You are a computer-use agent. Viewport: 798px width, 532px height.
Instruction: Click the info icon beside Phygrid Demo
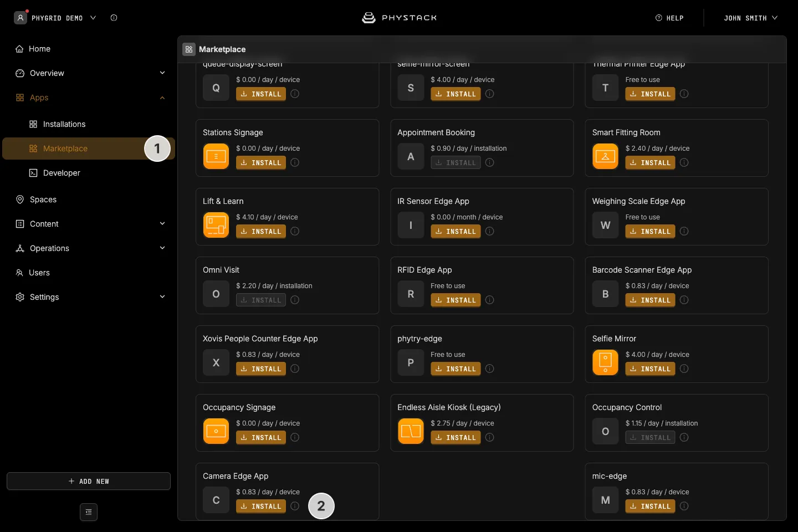[114, 18]
